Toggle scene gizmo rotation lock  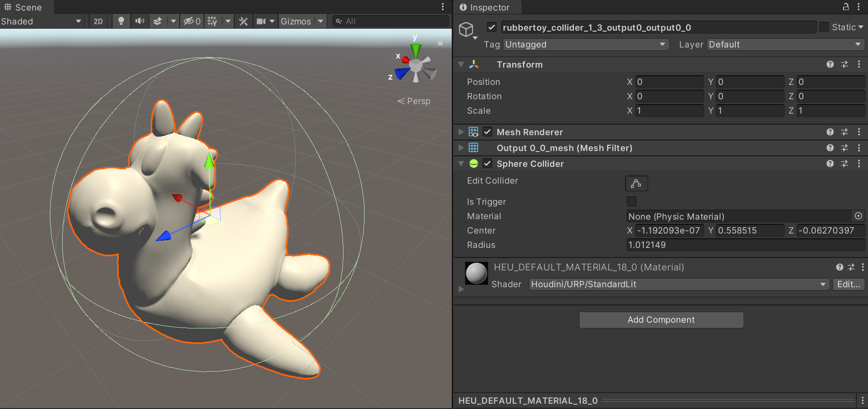440,42
